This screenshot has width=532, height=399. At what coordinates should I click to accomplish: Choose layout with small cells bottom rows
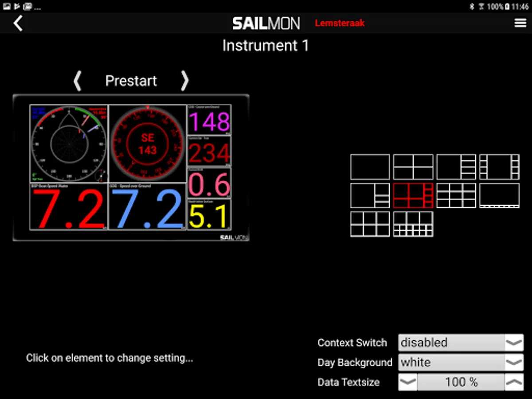[x=413, y=224]
